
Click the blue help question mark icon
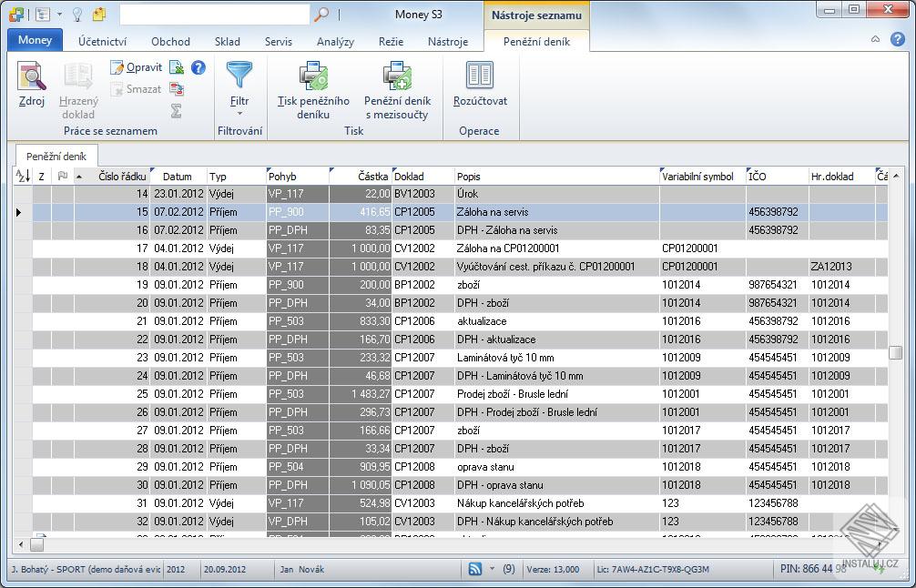[x=198, y=67]
